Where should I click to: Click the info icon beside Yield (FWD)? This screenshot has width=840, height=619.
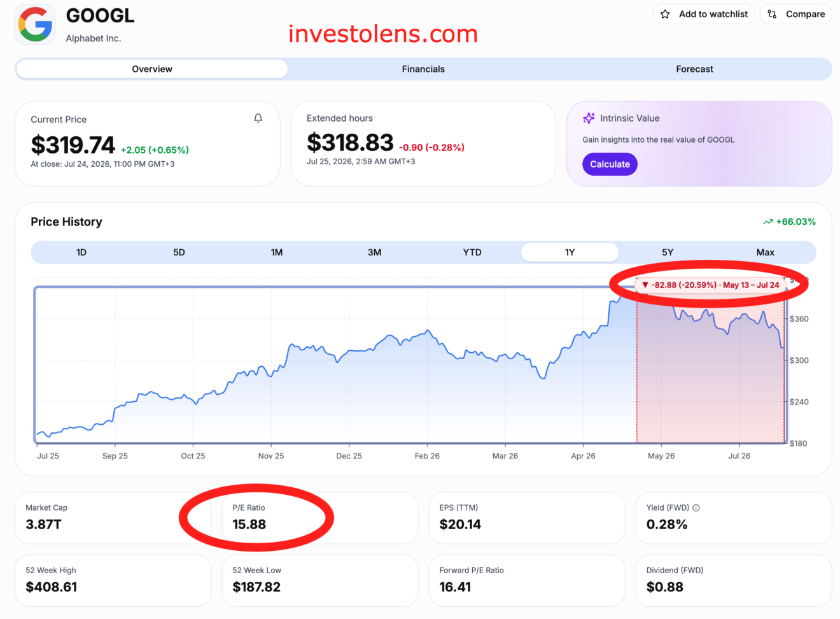696,508
